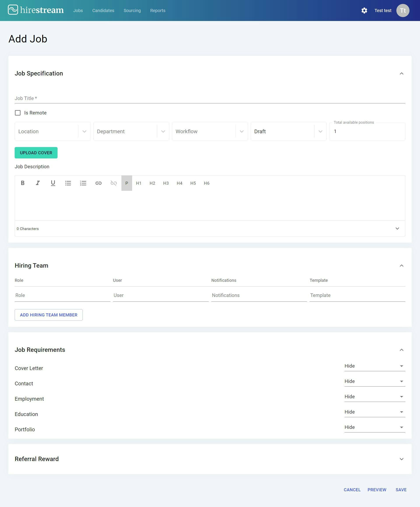Open the Jobs menu in navigation
420x507 pixels.
pyautogui.click(x=78, y=10)
